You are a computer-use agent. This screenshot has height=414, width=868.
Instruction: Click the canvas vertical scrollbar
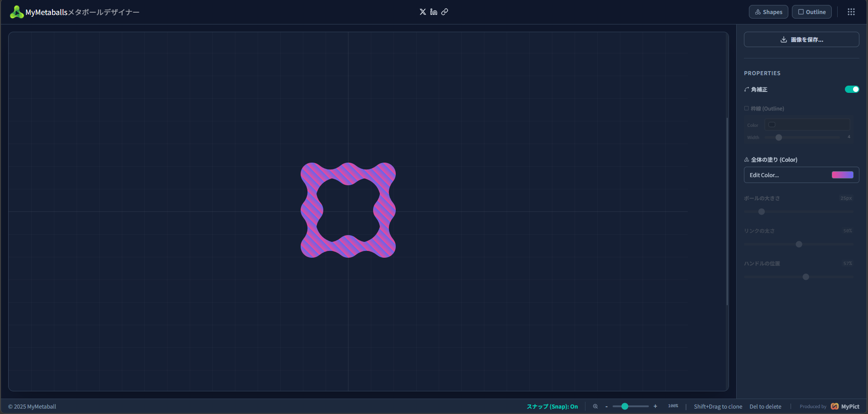click(x=727, y=211)
